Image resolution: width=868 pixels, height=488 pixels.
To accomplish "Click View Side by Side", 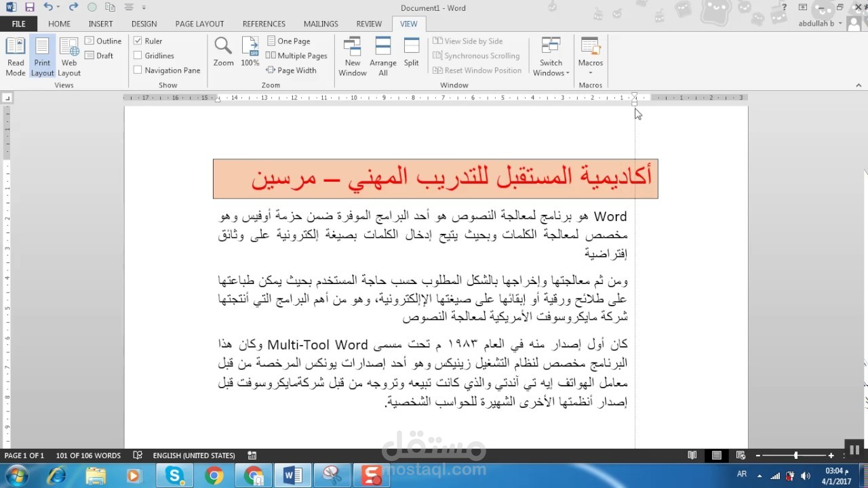I will (468, 41).
